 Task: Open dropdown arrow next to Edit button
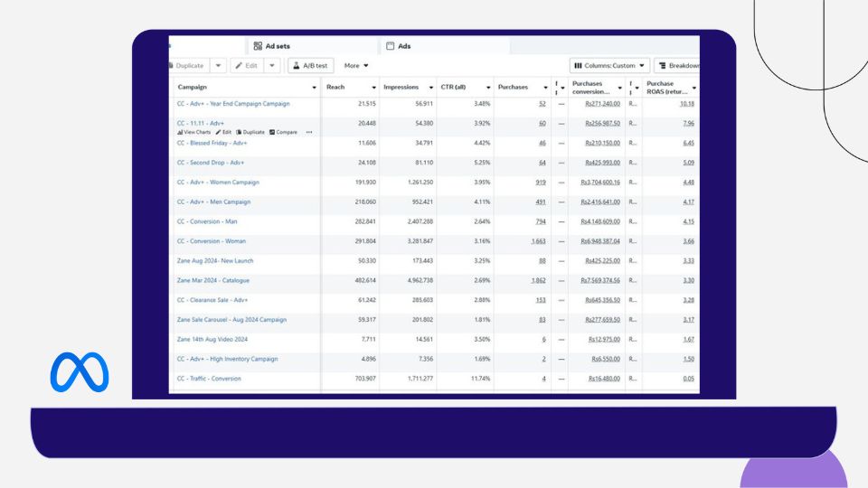click(x=272, y=66)
